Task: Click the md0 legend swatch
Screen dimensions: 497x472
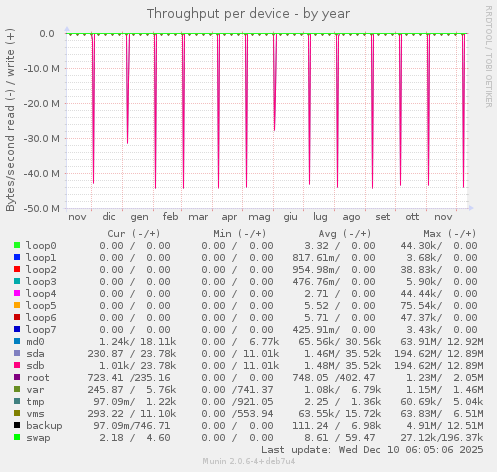Action: [17, 341]
